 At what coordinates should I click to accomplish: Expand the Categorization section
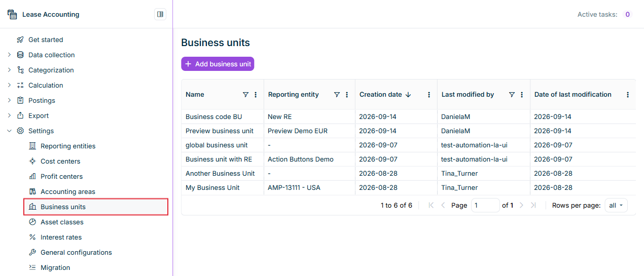pos(9,70)
